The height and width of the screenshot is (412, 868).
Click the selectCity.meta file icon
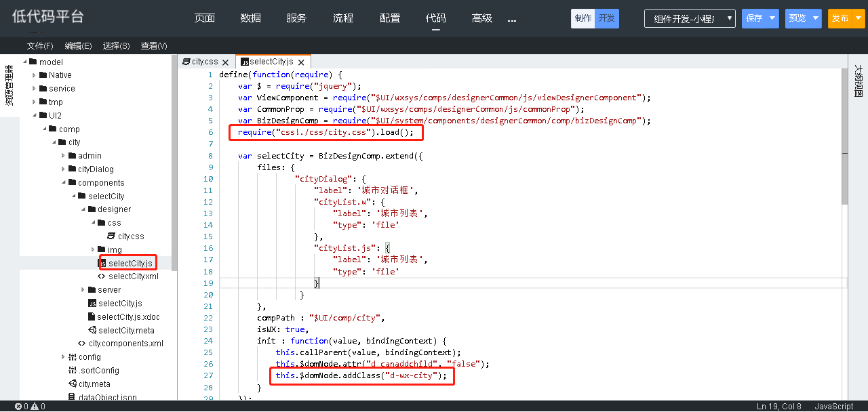pos(92,330)
